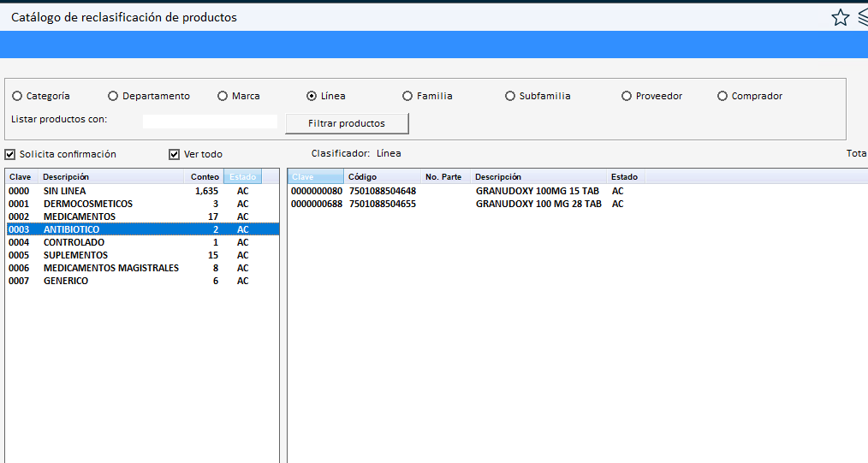Viewport: 868px width, 463px height.
Task: Click the Listar productos con text field
Action: pos(210,122)
